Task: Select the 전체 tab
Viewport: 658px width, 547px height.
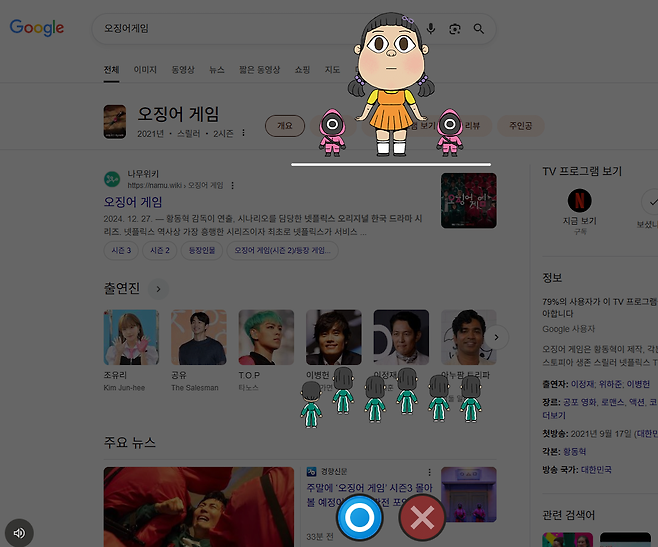Action: click(x=111, y=70)
